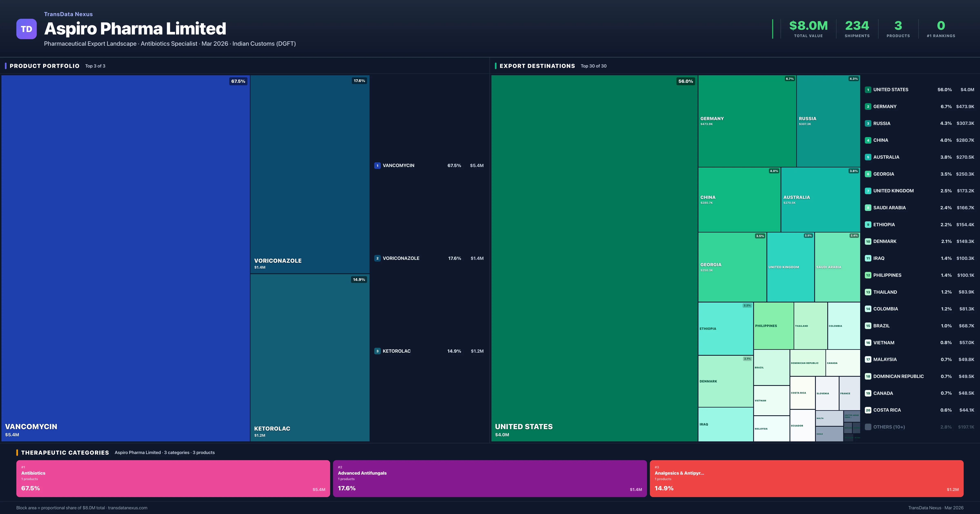This screenshot has height=514, width=980.
Task: Select the VORICONAZOLE legend entry
Action: 402,258
